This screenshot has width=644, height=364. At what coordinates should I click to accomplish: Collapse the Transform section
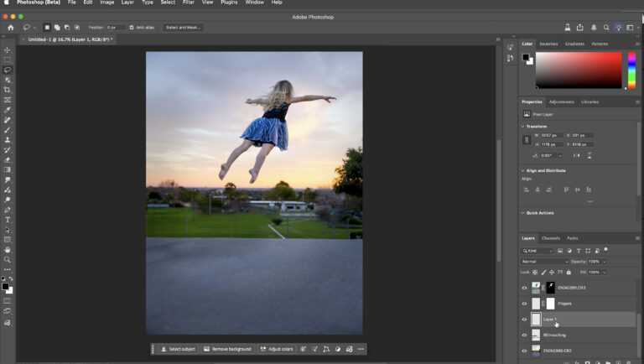523,127
